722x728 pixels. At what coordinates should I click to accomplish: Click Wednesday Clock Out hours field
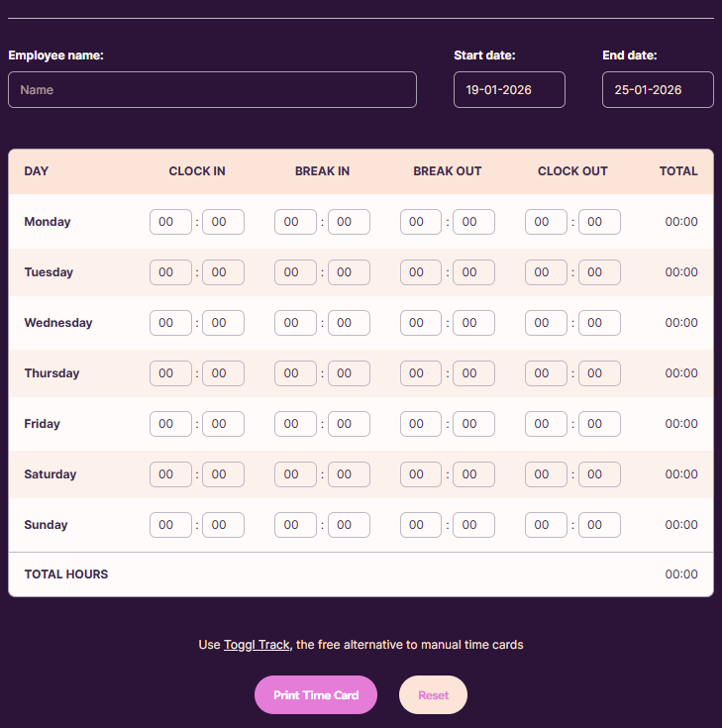[x=546, y=323]
